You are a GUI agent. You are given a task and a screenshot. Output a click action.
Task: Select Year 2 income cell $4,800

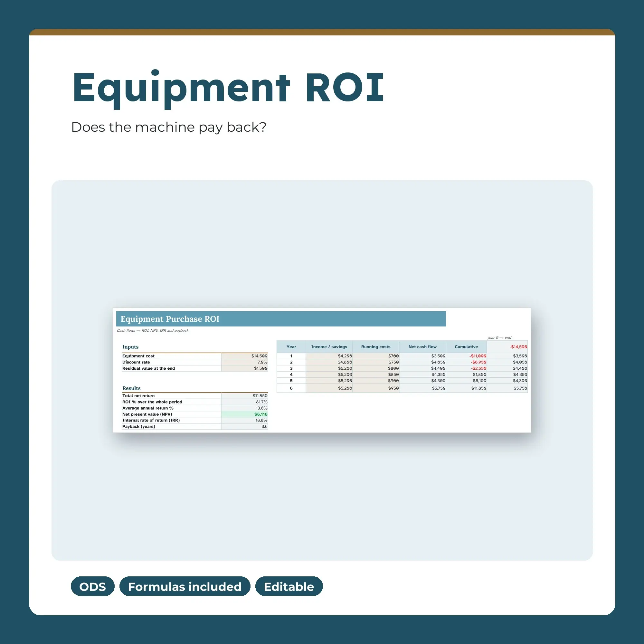point(329,362)
